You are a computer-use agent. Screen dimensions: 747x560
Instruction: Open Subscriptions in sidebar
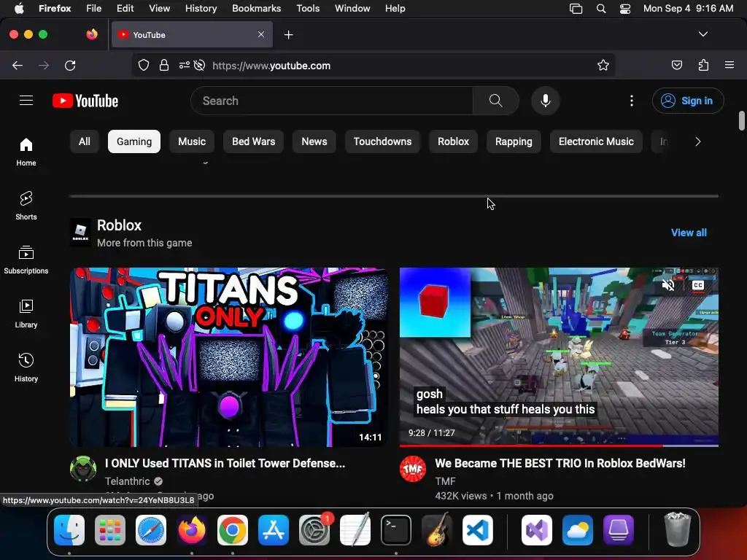(26, 260)
